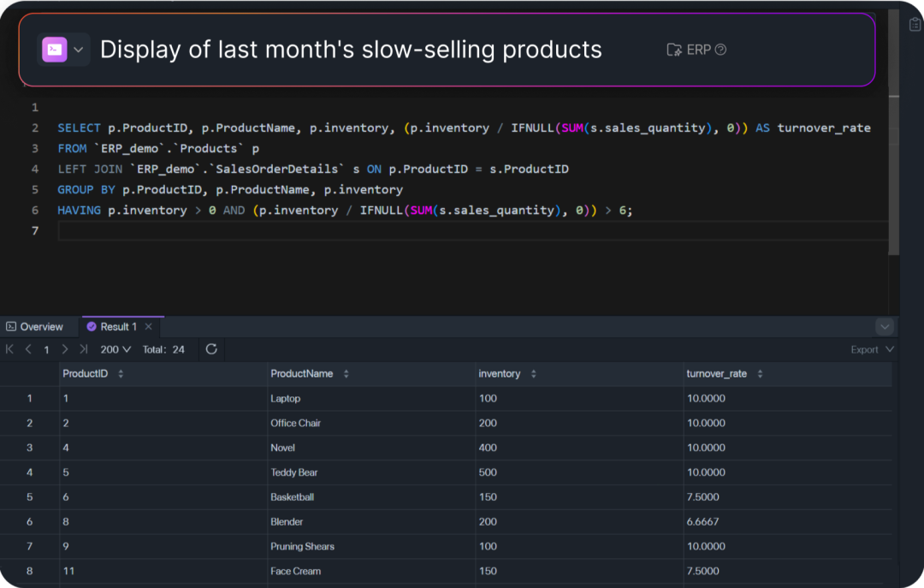Jump to last results page
The image size is (924, 588).
click(83, 349)
